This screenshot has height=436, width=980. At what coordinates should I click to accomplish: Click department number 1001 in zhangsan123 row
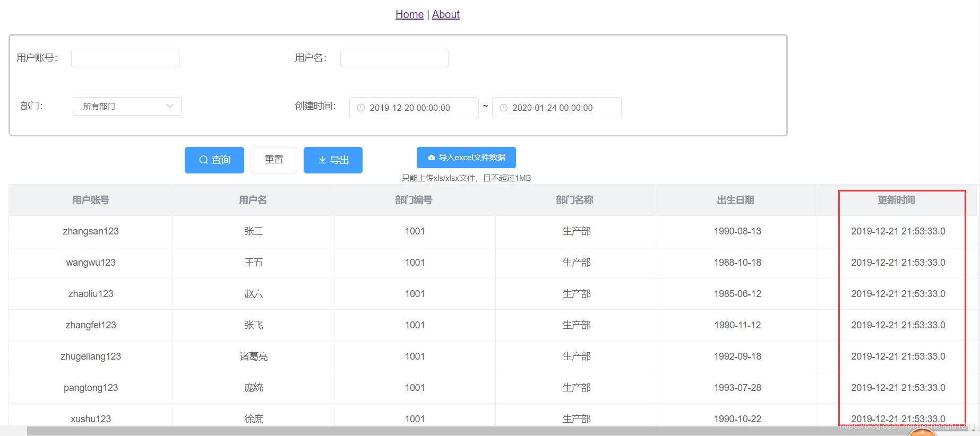[415, 231]
